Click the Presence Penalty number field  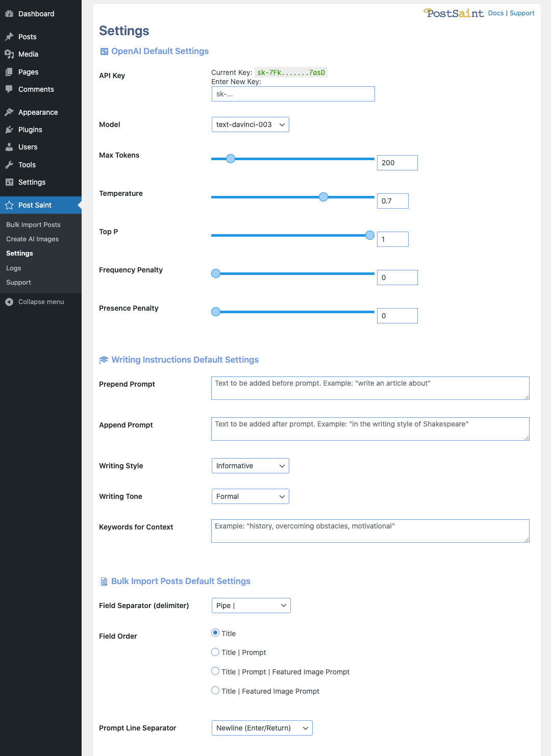click(397, 316)
